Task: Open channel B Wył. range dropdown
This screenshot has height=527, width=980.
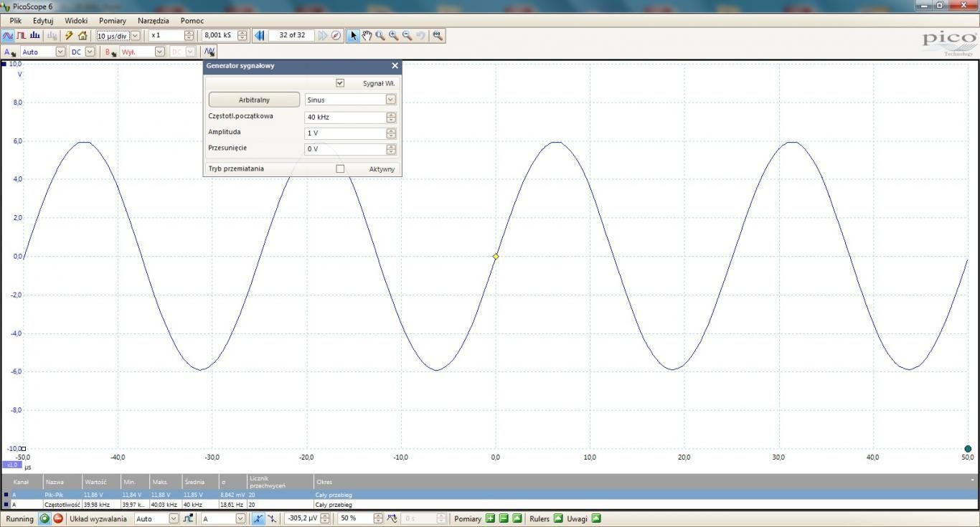Action: point(160,52)
